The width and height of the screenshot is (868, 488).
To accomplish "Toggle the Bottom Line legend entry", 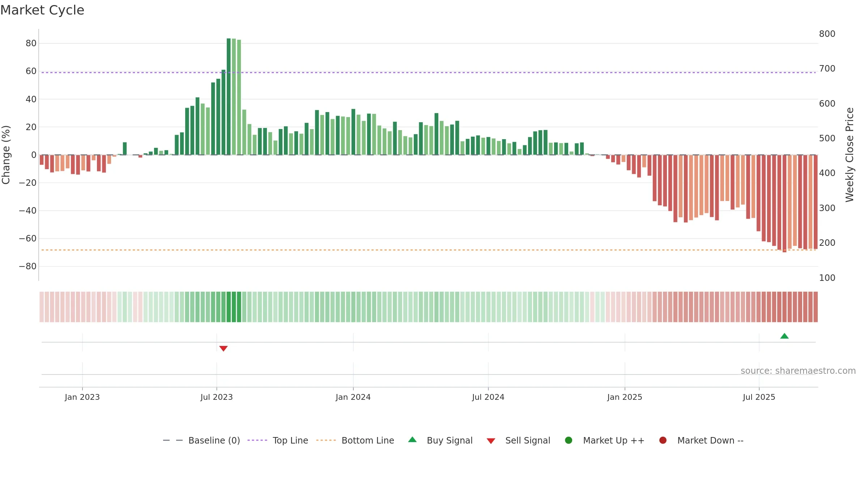I will [x=355, y=440].
